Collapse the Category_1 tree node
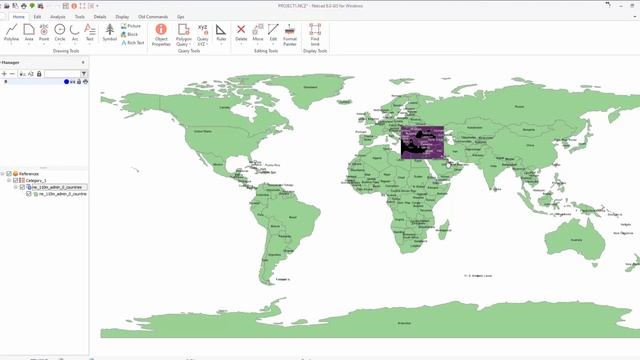Screen dimensions: 640x360 [9, 180]
